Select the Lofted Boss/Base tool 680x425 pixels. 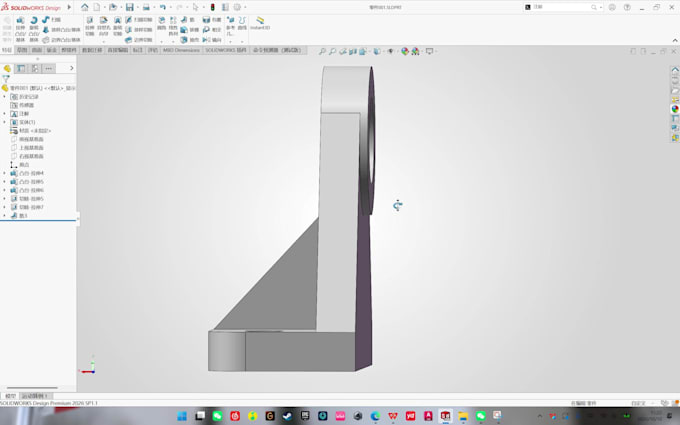[x=61, y=30]
